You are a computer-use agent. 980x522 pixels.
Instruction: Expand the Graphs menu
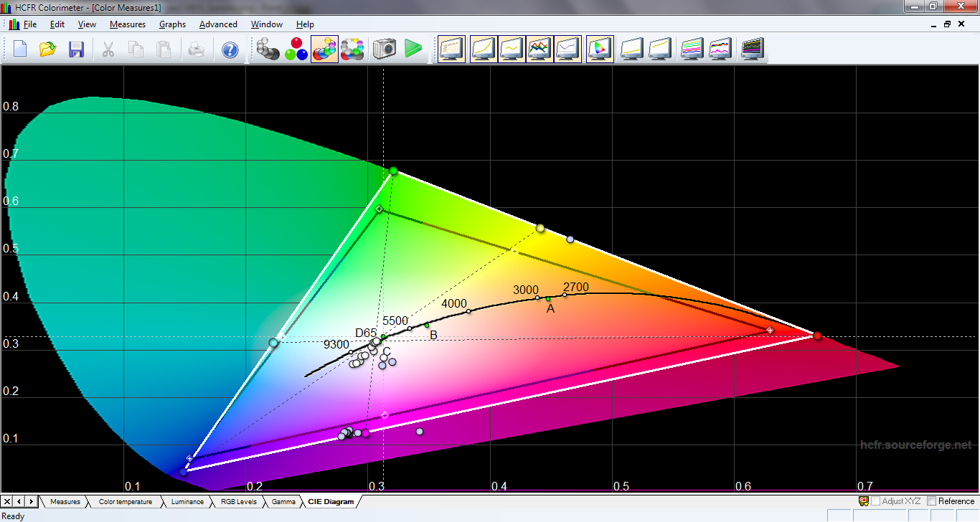(x=172, y=24)
